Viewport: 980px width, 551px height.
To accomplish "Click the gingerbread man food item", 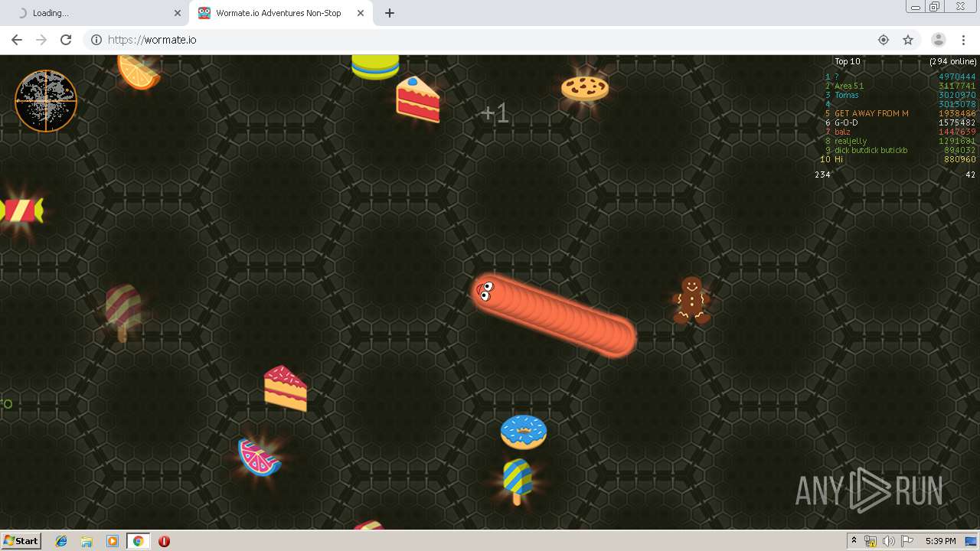I will [692, 300].
